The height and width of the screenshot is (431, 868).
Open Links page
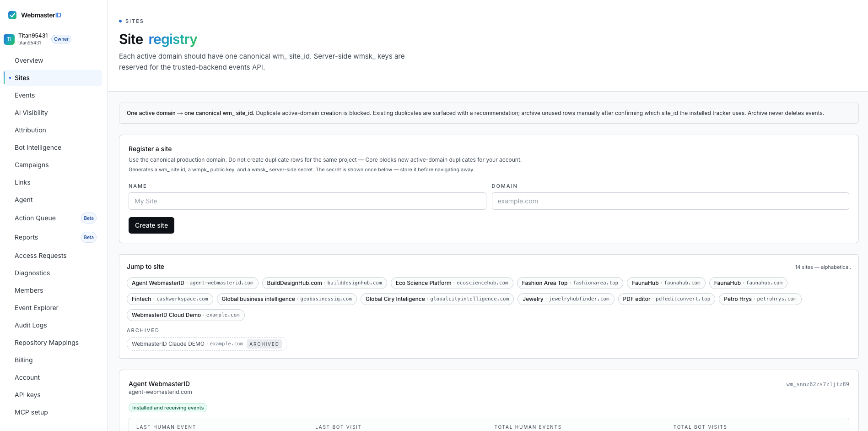(53, 182)
